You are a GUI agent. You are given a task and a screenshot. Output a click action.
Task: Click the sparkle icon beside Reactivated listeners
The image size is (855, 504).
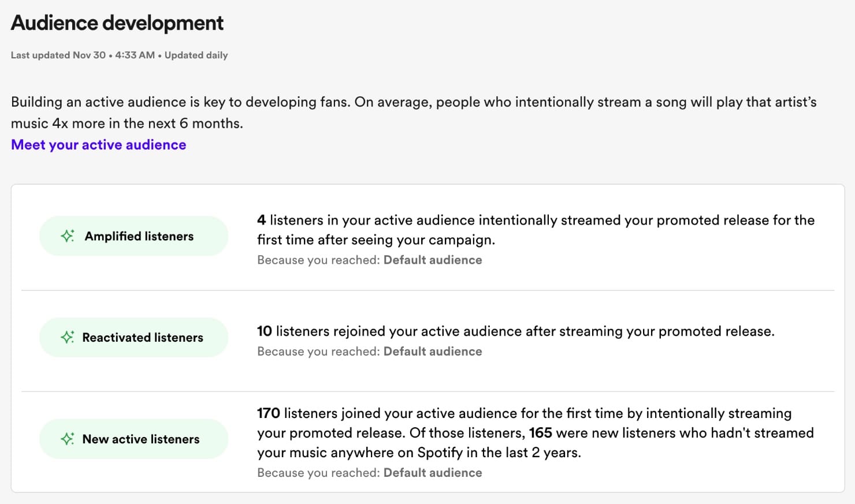(x=68, y=337)
